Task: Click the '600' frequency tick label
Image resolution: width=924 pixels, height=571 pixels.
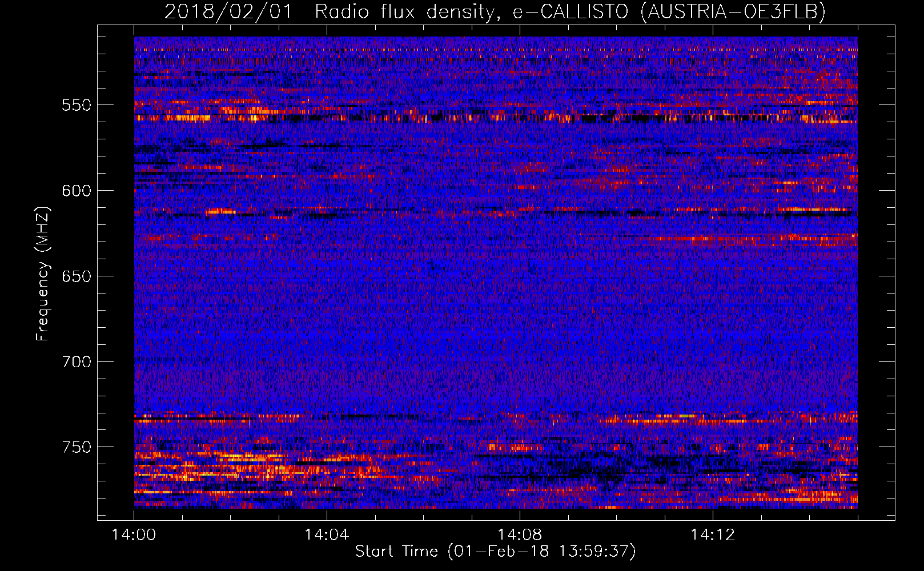Action: pos(77,191)
